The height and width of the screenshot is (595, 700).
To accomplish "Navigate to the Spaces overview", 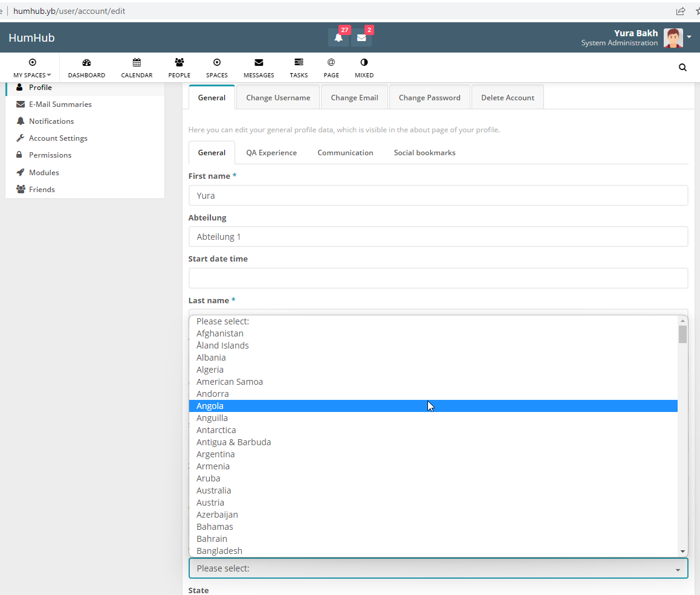I will coord(216,66).
